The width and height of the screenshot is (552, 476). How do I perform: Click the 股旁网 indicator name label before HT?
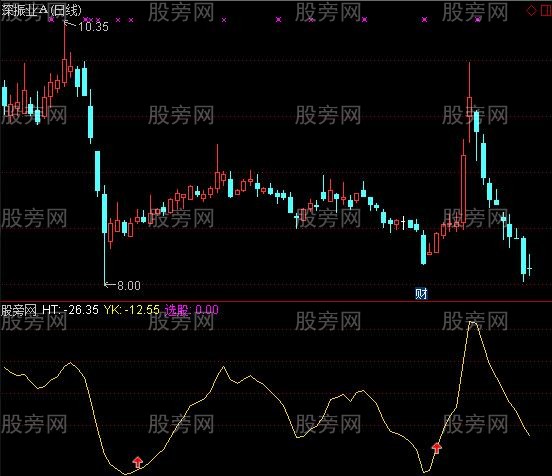pos(19,310)
